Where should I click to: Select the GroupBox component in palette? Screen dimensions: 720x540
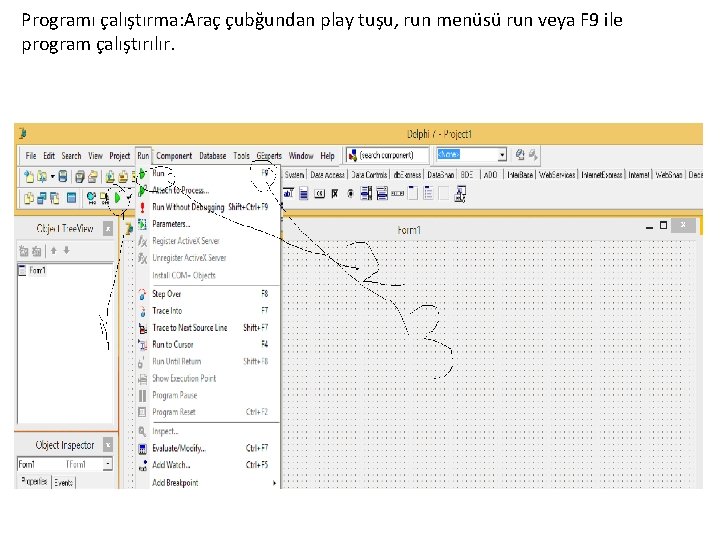(x=413, y=193)
